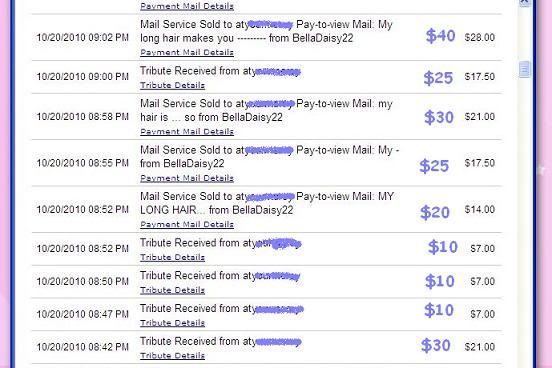Open Payment Mail Details for 09:02 PM sale
552x368 pixels.
point(187,52)
